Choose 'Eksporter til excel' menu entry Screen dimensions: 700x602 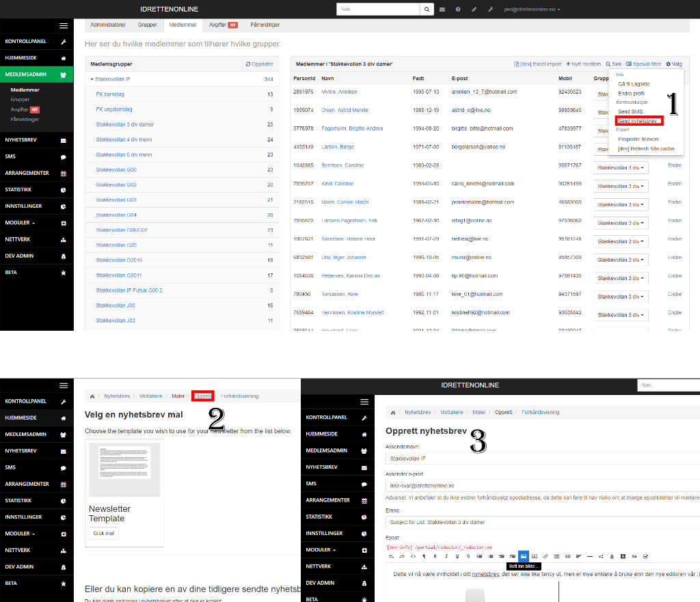pyautogui.click(x=638, y=139)
